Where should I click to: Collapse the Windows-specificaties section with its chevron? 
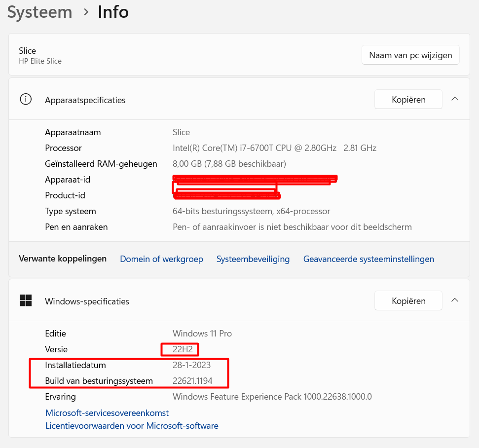[455, 300]
